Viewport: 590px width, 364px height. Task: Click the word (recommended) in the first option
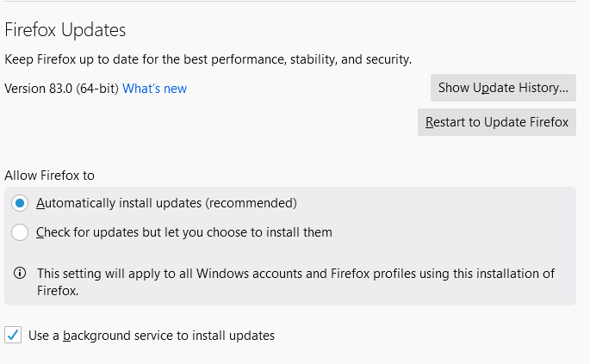[x=251, y=203]
